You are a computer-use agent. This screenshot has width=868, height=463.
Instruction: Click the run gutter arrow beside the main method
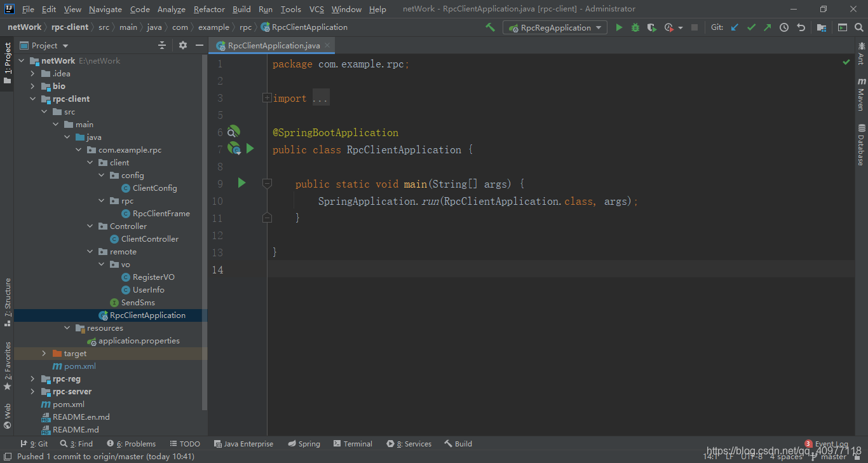(x=241, y=183)
